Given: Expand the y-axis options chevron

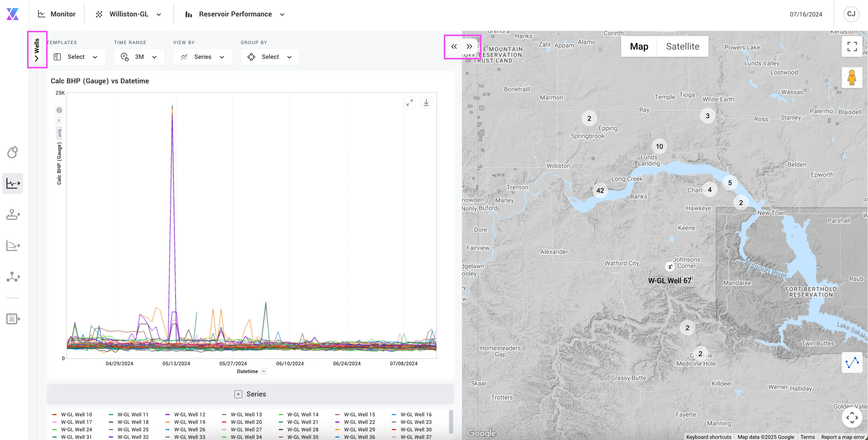Looking at the screenshot, I should [x=59, y=121].
